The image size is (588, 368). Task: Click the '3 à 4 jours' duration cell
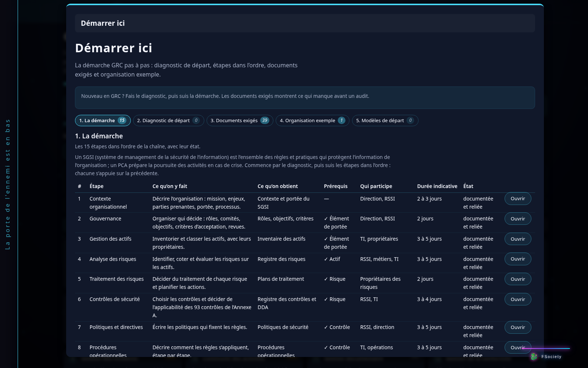(429, 299)
